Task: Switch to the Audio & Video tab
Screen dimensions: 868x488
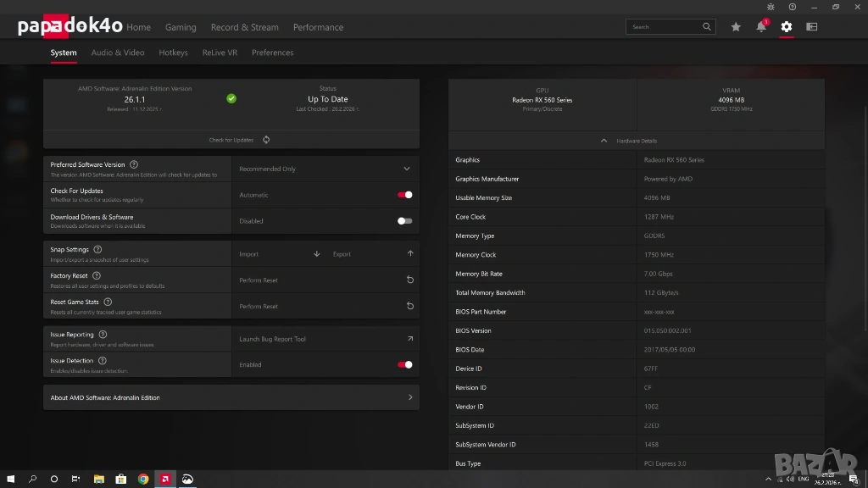Action: click(118, 53)
